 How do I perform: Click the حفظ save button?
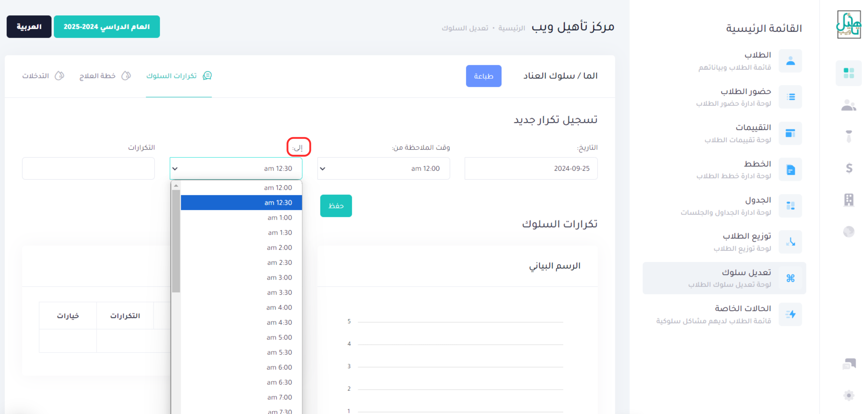point(336,206)
